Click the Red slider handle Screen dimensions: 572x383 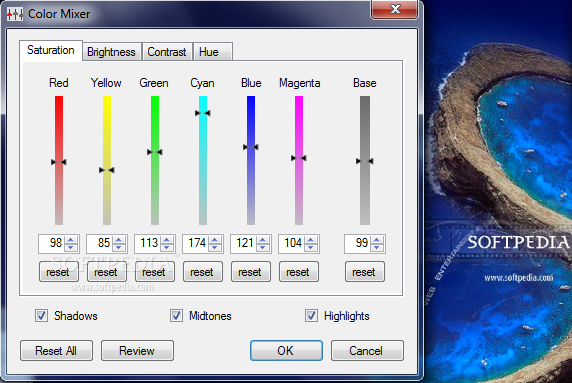click(59, 162)
